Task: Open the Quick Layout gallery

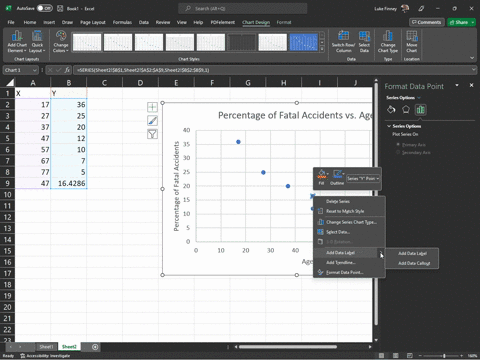Action: [x=37, y=42]
